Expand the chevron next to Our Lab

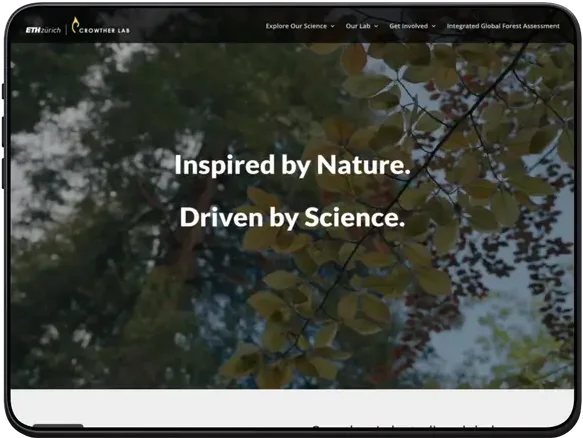click(376, 26)
